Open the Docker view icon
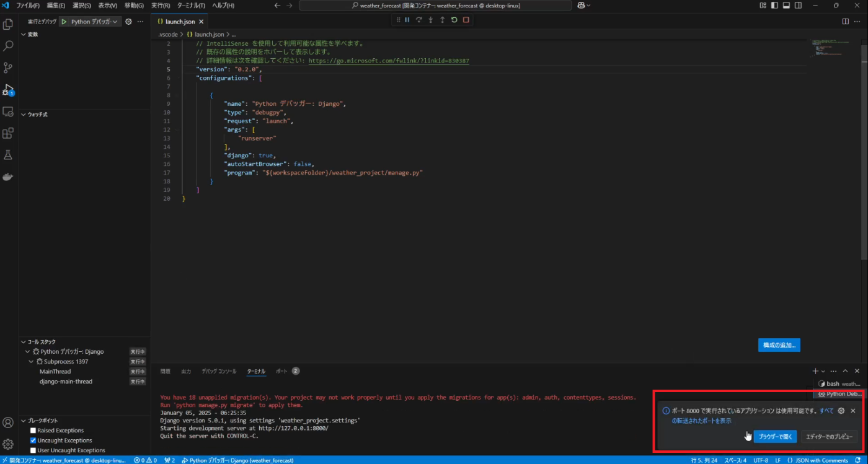This screenshot has width=868, height=464. (8, 177)
